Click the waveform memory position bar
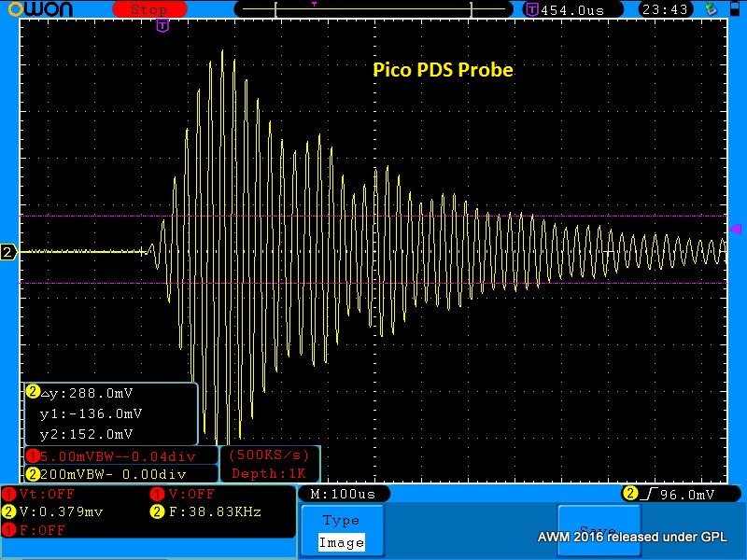Image resolution: width=747 pixels, height=560 pixels. tap(374, 9)
